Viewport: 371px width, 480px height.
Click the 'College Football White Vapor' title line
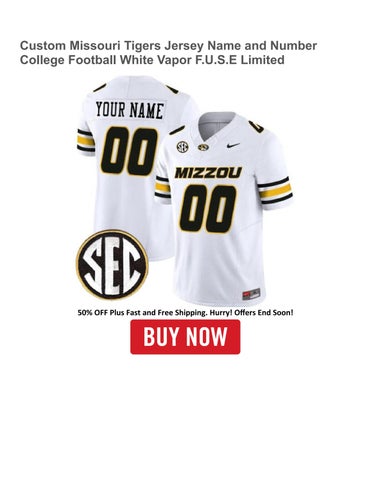(152, 60)
